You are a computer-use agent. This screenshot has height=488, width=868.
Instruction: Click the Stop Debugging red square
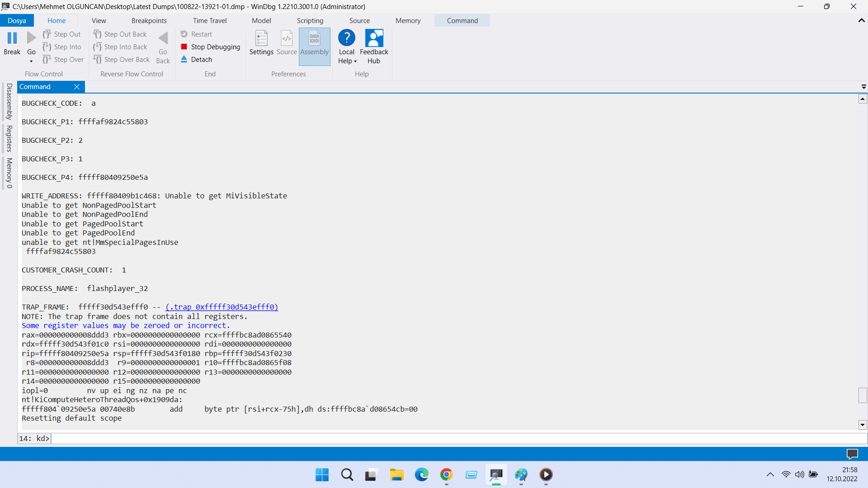pyautogui.click(x=184, y=47)
